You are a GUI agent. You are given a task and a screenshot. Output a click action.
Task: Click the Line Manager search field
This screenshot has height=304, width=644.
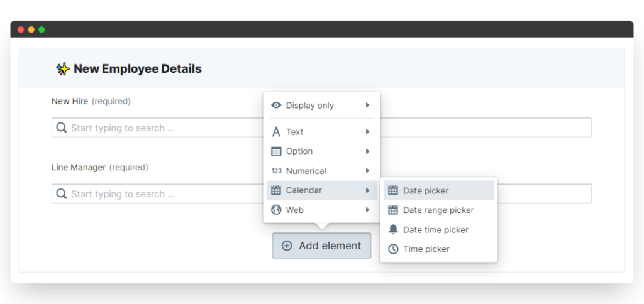click(321, 193)
